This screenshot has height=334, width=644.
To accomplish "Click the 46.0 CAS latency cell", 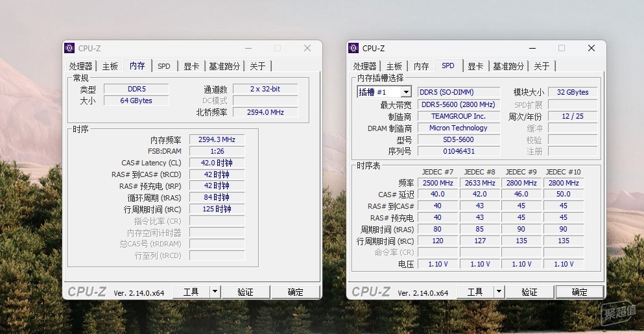I will point(521,194).
